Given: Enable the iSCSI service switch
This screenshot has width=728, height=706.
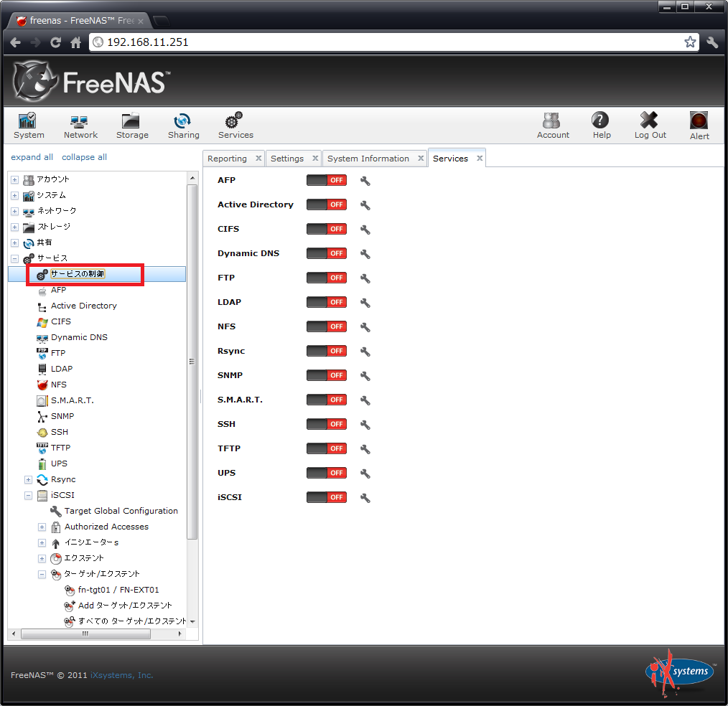Looking at the screenshot, I should (x=327, y=497).
